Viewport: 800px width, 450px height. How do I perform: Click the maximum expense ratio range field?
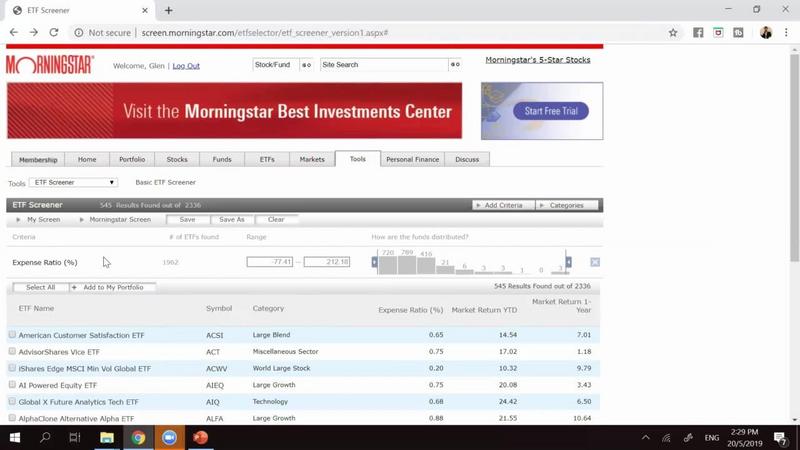pos(327,262)
